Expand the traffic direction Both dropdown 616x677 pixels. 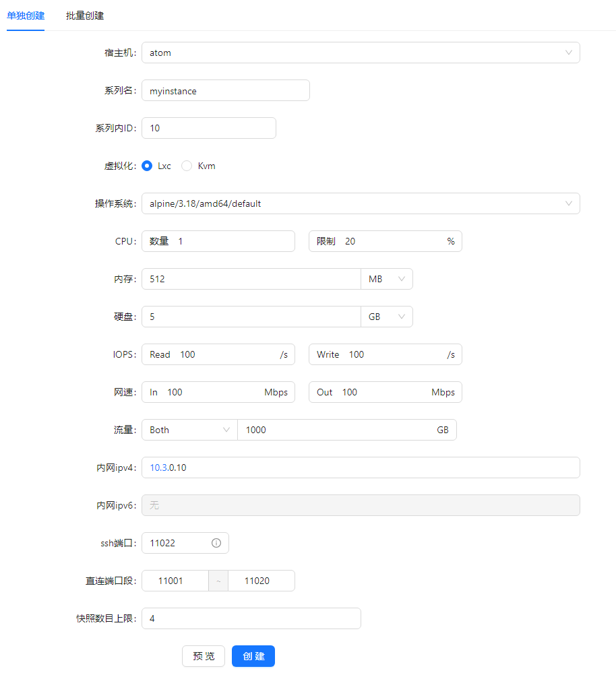coord(189,430)
